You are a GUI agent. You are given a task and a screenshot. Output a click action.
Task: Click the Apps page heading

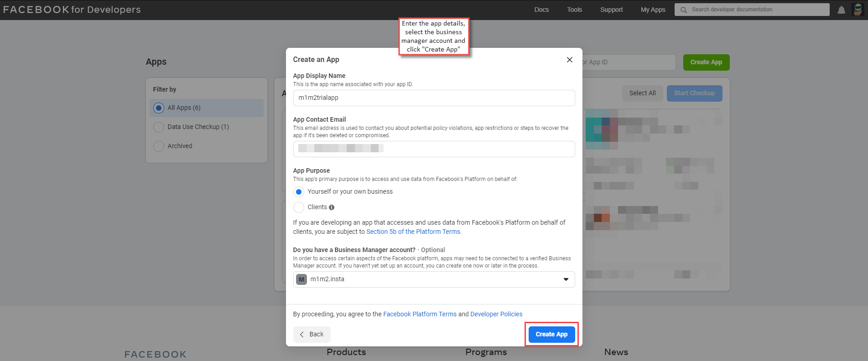click(x=156, y=62)
